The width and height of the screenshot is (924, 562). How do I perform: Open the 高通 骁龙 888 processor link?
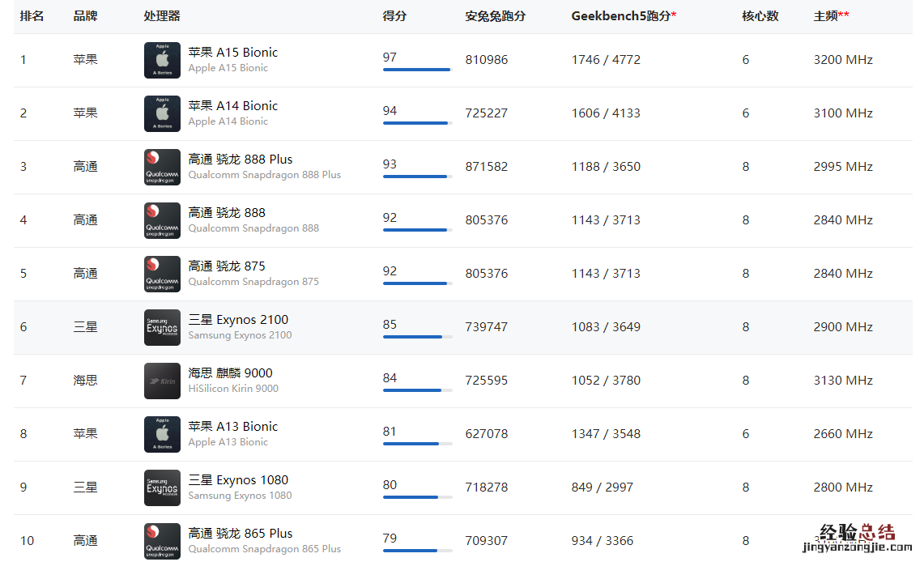227,213
